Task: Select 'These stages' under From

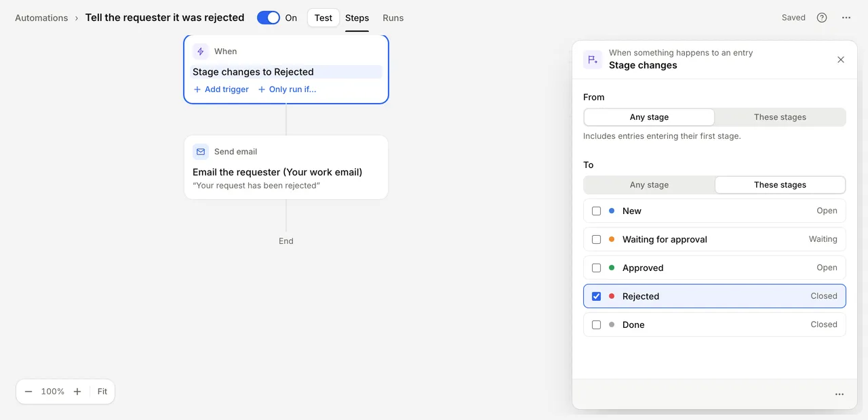Action: 780,117
